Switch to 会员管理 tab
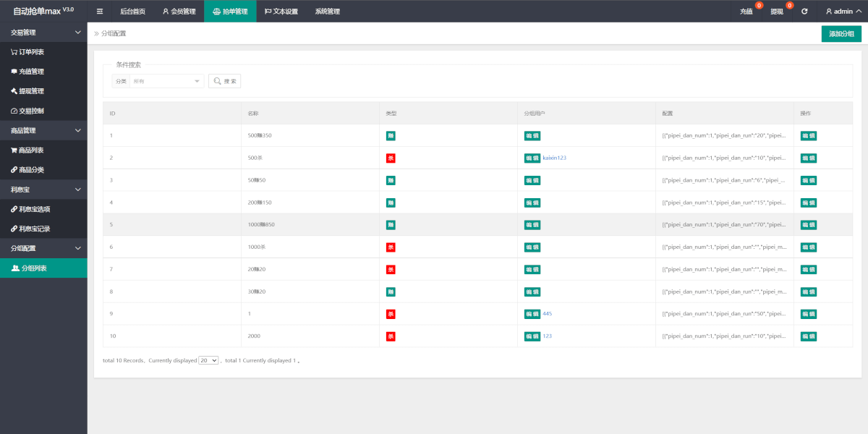 pyautogui.click(x=179, y=12)
